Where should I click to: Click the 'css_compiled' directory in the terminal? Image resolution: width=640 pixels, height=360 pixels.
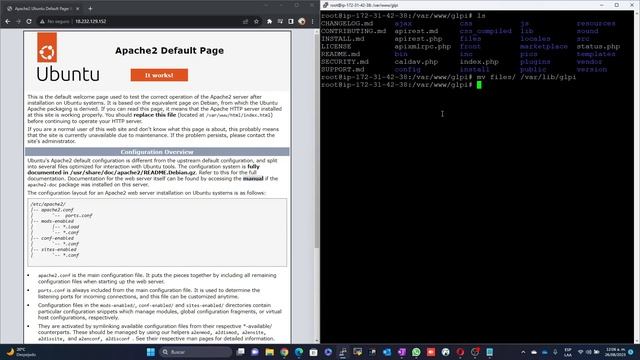tap(485, 31)
